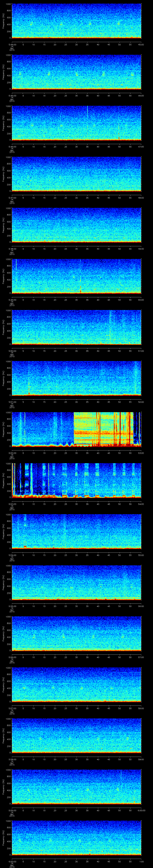Click the spectrogram panel starting at 5:55:00
This screenshot has width=153, height=868.
(76, 582)
